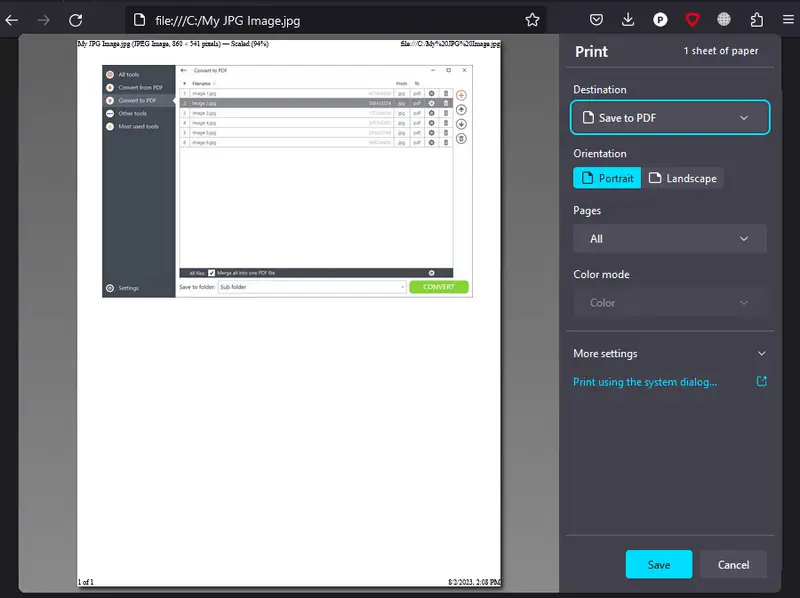800x598 pixels.
Task: Click the add files plus icon
Action: pyautogui.click(x=459, y=95)
